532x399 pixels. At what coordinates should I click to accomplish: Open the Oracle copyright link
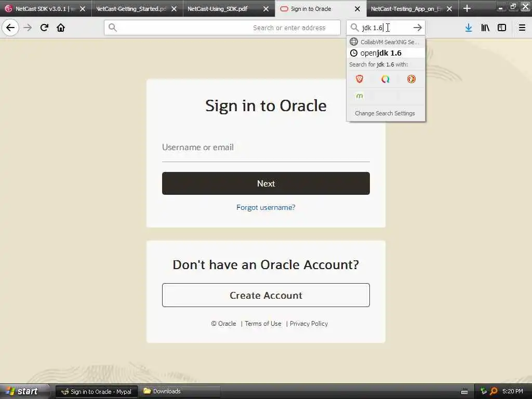[223, 324]
